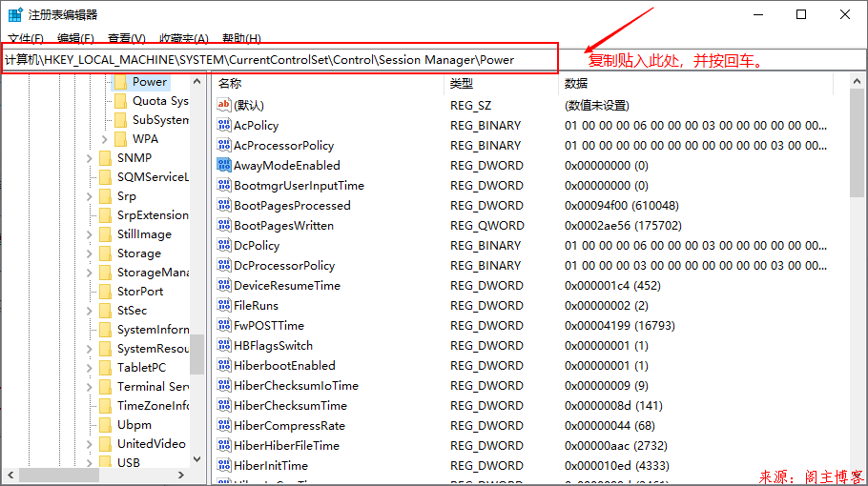Click the HiberChecksumTime value icon
868x486 pixels.
(223, 405)
